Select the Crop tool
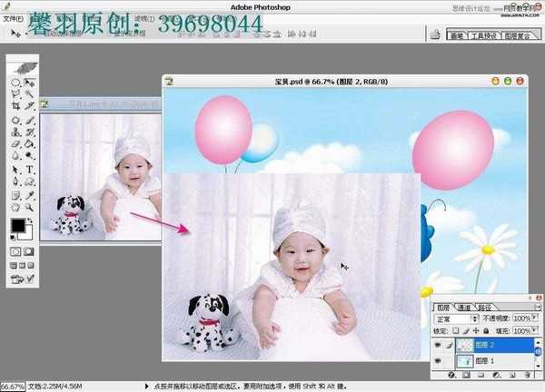Screen dimensions: 545x392 click(x=16, y=106)
